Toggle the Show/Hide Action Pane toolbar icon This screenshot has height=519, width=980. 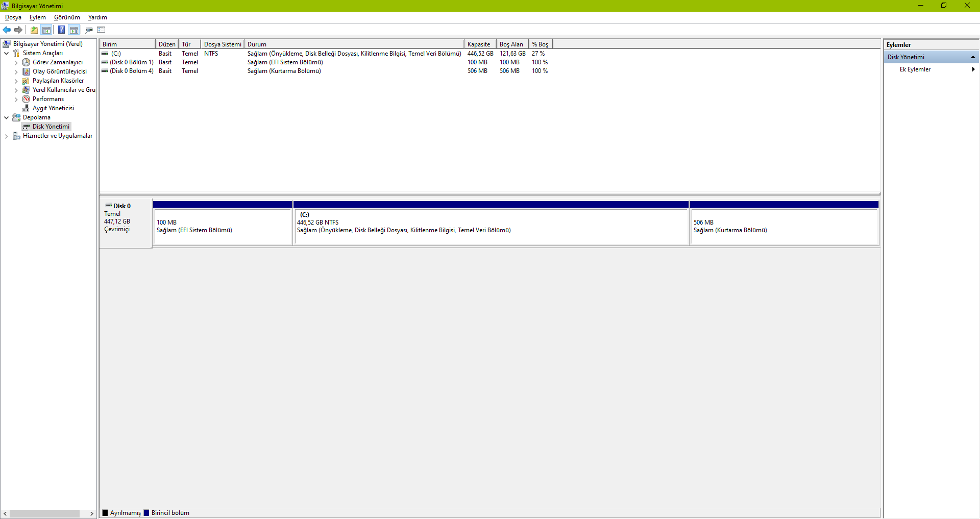74,30
